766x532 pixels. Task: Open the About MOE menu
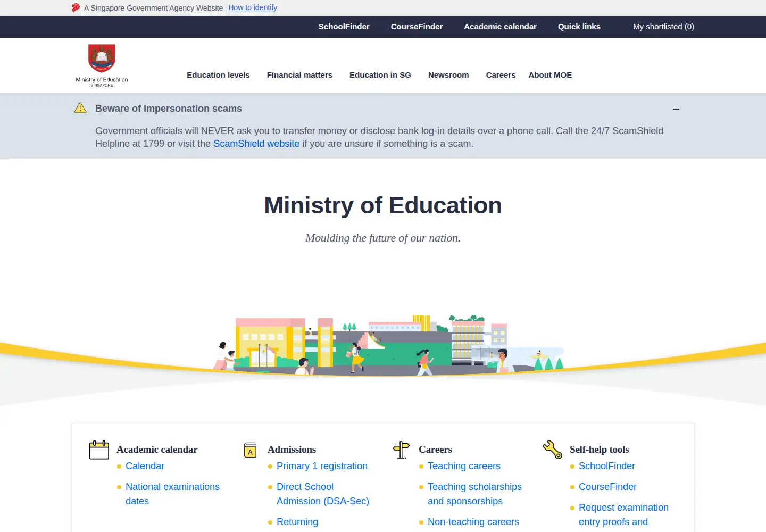click(x=550, y=75)
